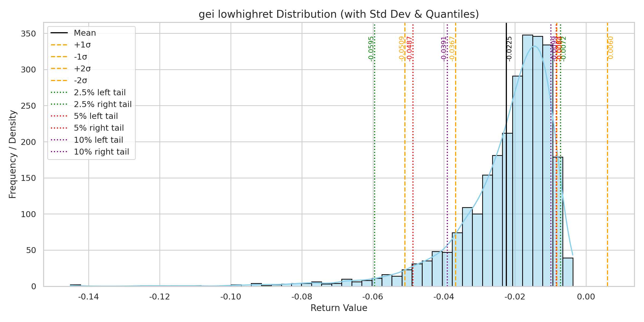Click the 10% right tail legend label
The width and height of the screenshot is (644, 322).
coord(101,152)
